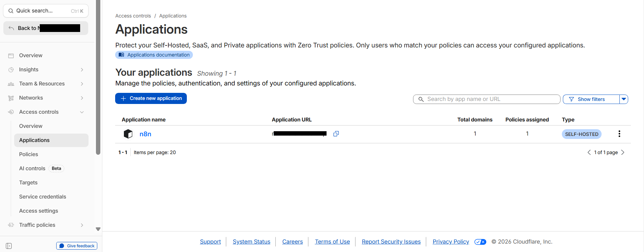Screen dimensions: 644x252
Task: Click the Show filters button
Action: tap(591, 99)
